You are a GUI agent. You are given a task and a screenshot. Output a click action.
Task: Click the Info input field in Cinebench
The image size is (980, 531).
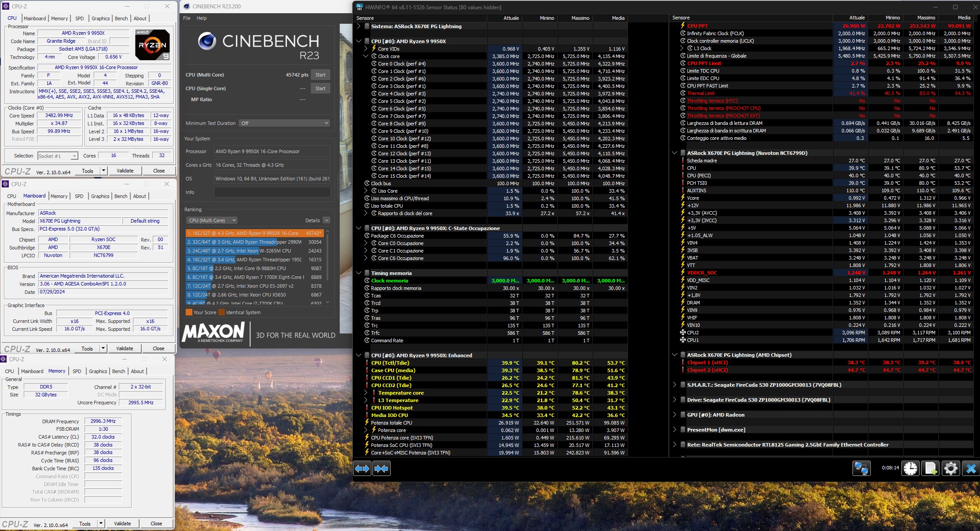(x=272, y=192)
